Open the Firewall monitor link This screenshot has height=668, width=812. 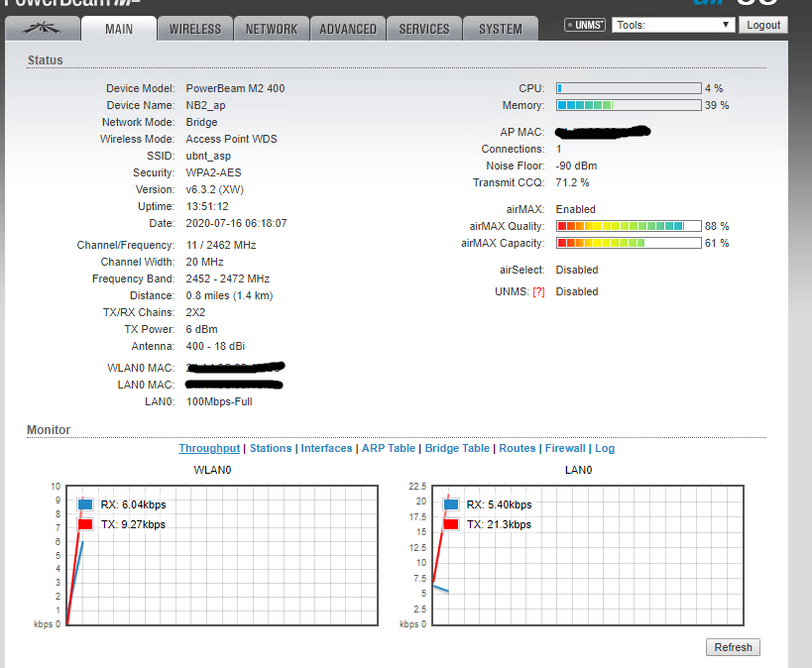click(x=565, y=448)
